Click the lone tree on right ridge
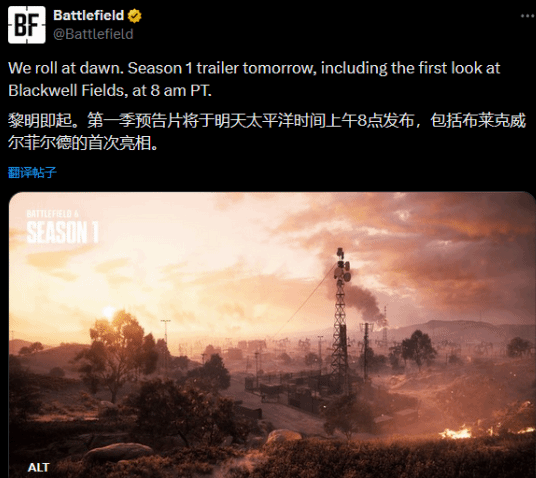The height and width of the screenshot is (478, 536). 418,348
